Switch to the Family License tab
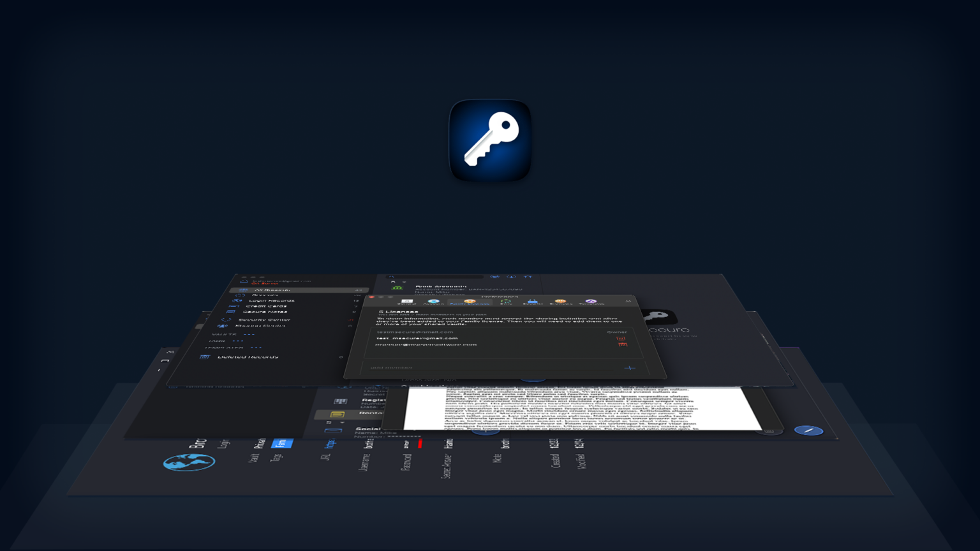This screenshot has width=980, height=551. 470,302
